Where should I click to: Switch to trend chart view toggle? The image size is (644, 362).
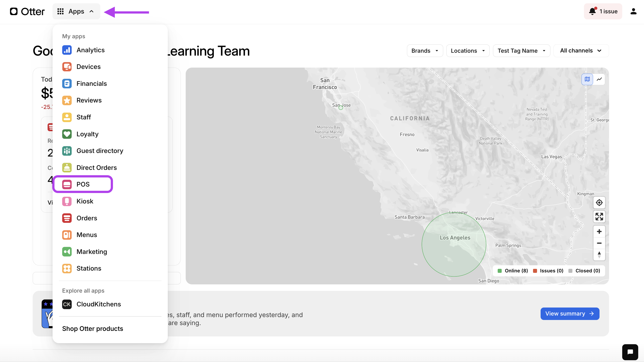(x=599, y=79)
